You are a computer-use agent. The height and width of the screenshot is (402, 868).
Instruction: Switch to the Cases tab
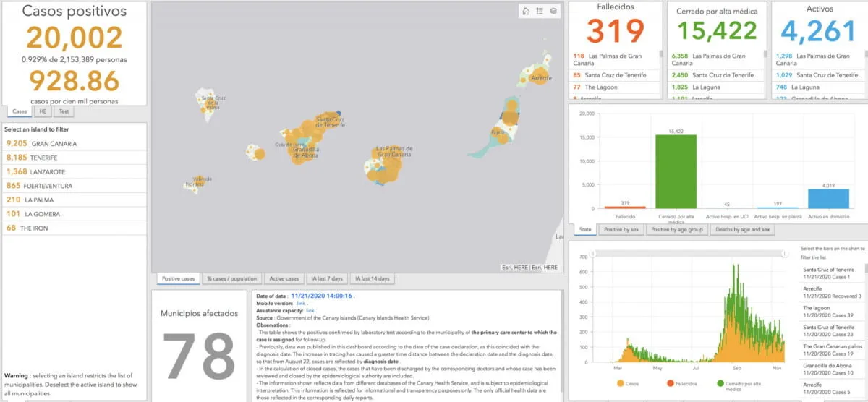[20, 111]
